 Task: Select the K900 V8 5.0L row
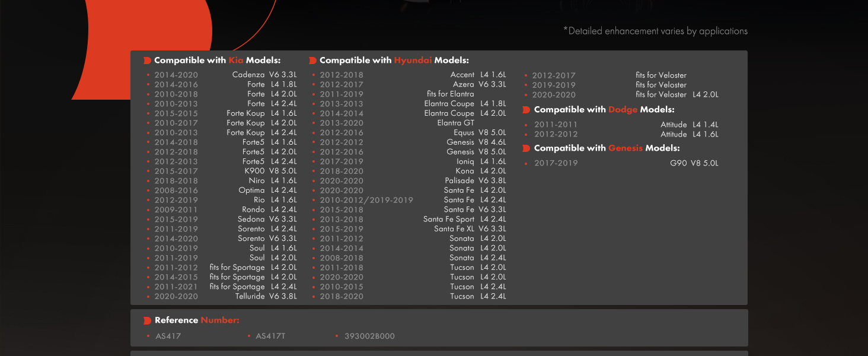pos(222,171)
